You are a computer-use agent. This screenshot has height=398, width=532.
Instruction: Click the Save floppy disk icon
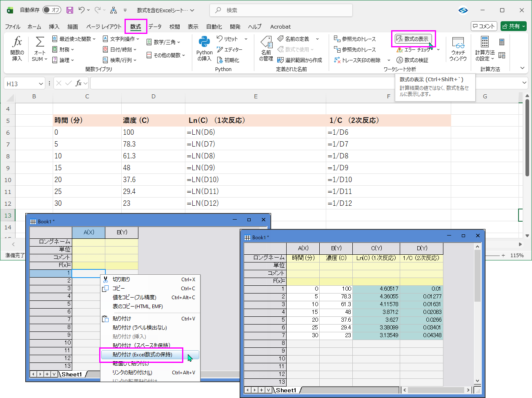coord(70,10)
